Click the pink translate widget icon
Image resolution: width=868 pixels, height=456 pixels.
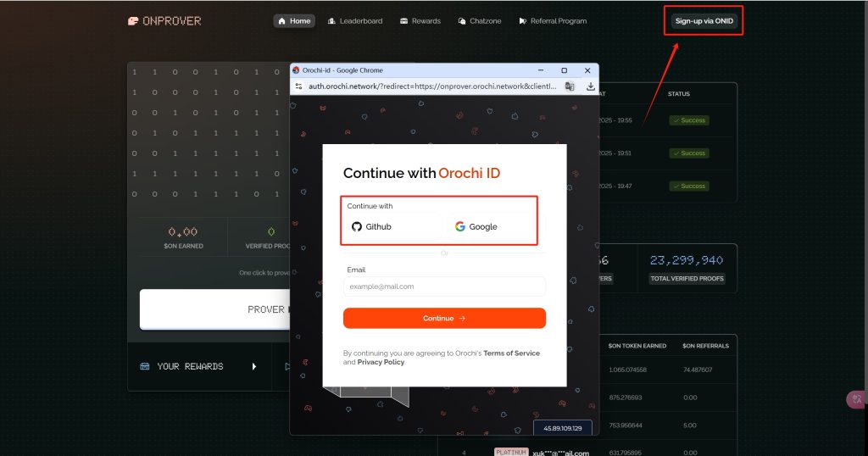point(857,399)
